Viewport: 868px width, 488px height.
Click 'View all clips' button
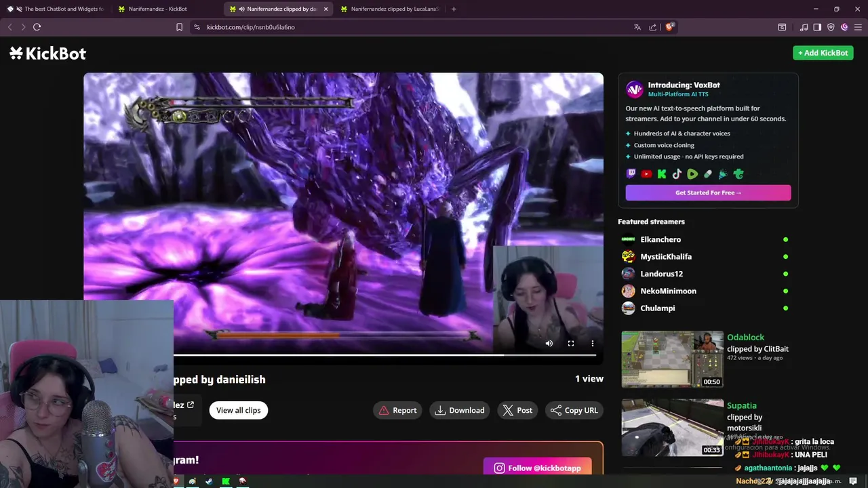pyautogui.click(x=239, y=410)
